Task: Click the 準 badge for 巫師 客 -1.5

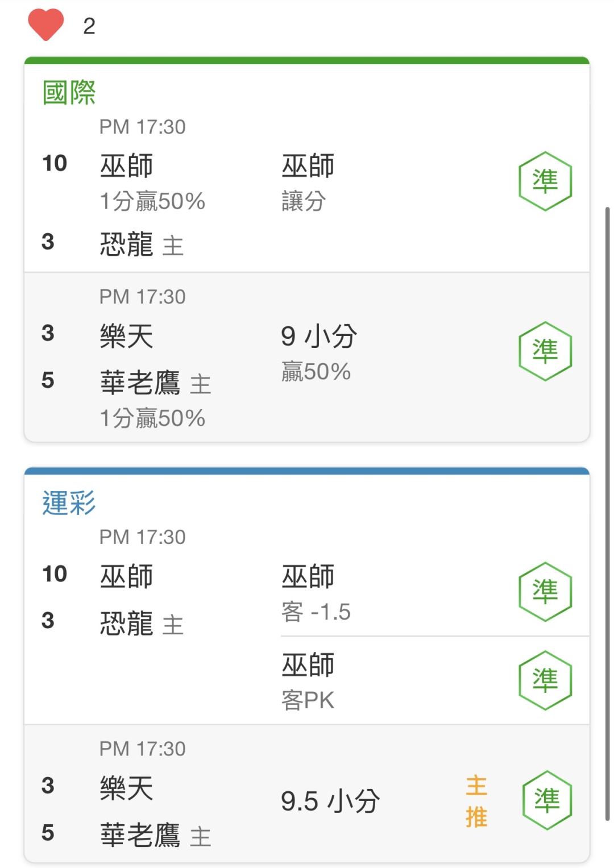Action: pyautogui.click(x=545, y=591)
